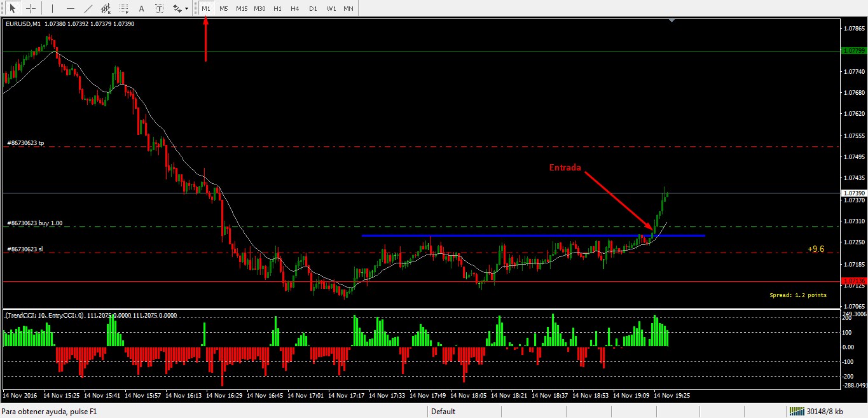868x418 pixels.
Task: Click the #86730623 tp take-profit line label
Action: tap(25, 143)
